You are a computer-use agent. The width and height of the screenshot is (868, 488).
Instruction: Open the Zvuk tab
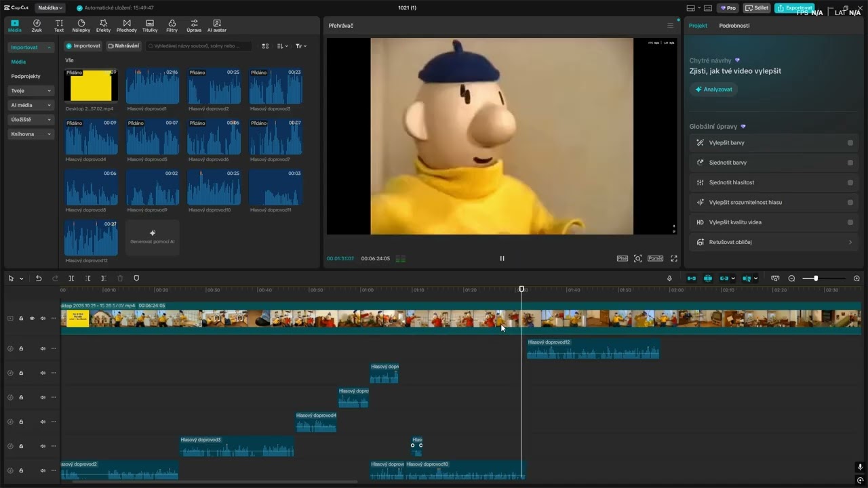37,26
